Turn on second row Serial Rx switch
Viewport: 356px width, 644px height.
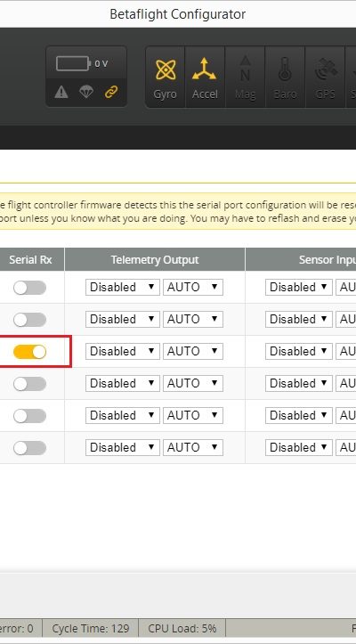coord(29,320)
